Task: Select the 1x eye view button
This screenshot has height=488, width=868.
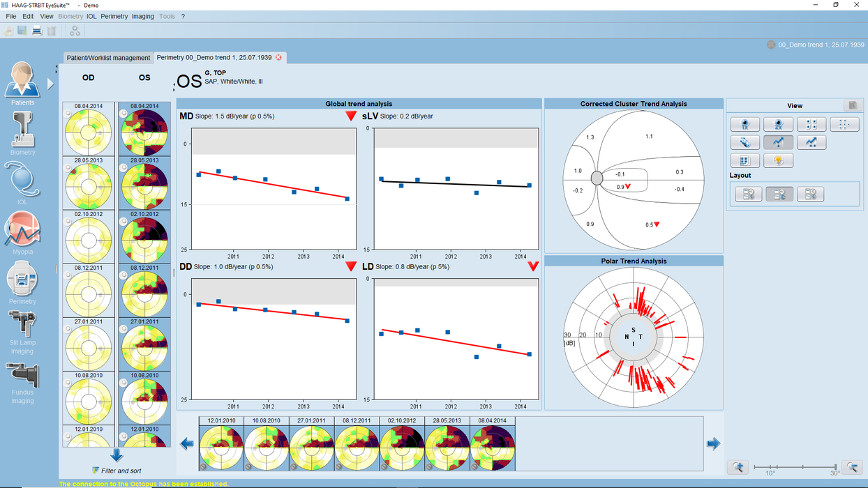Action: 745,125
